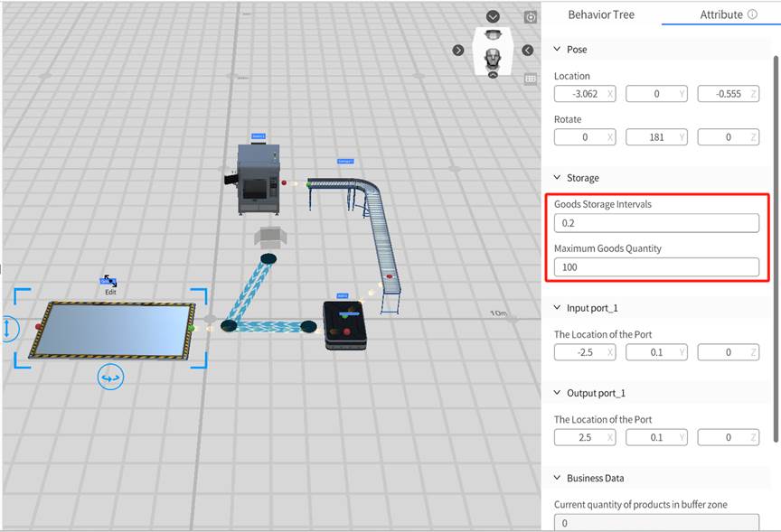
Task: Click the view cube down arrow
Action: coord(493,17)
